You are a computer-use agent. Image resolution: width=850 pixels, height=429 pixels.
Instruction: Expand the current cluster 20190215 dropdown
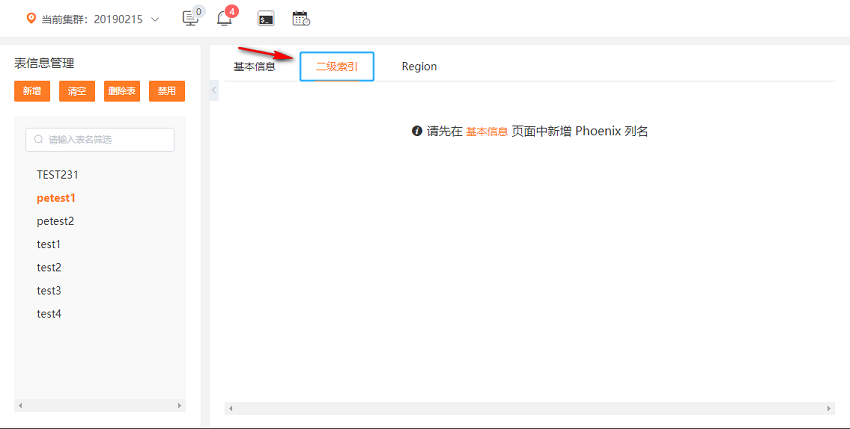tap(155, 19)
